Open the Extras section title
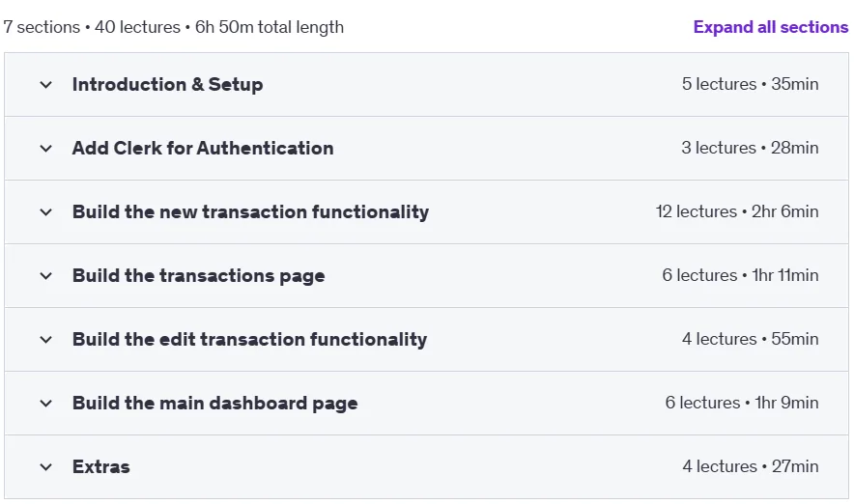This screenshot has width=854, height=504. pos(101,466)
